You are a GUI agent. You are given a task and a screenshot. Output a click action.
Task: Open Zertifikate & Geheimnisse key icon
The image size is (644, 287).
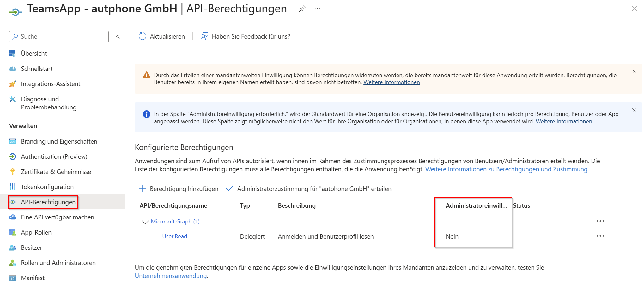click(x=13, y=171)
